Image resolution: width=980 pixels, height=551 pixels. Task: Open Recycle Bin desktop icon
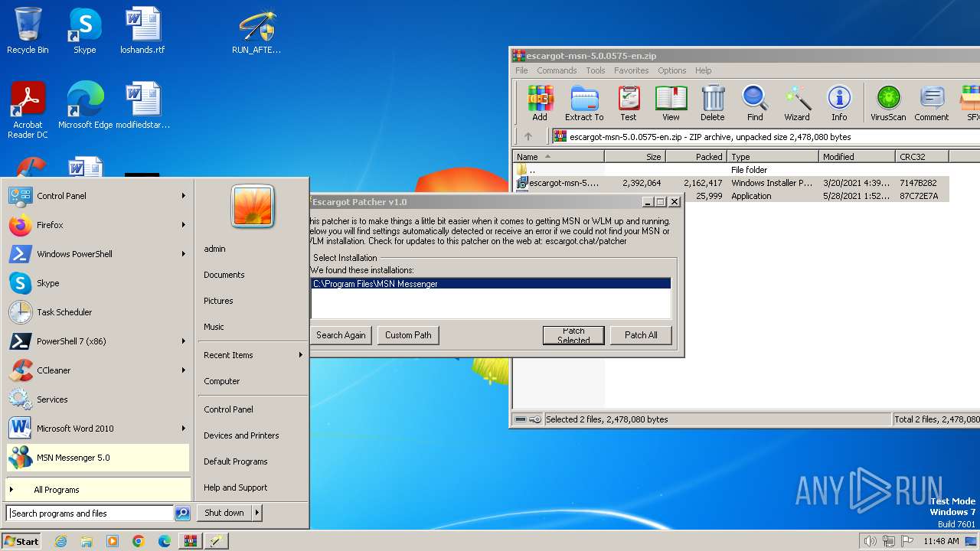point(28,31)
